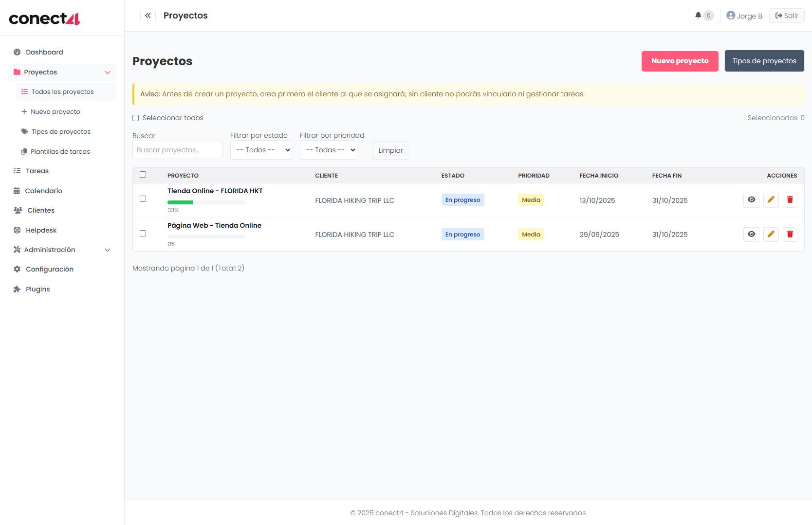Open the Filtrar por estado dropdown

[261, 150]
